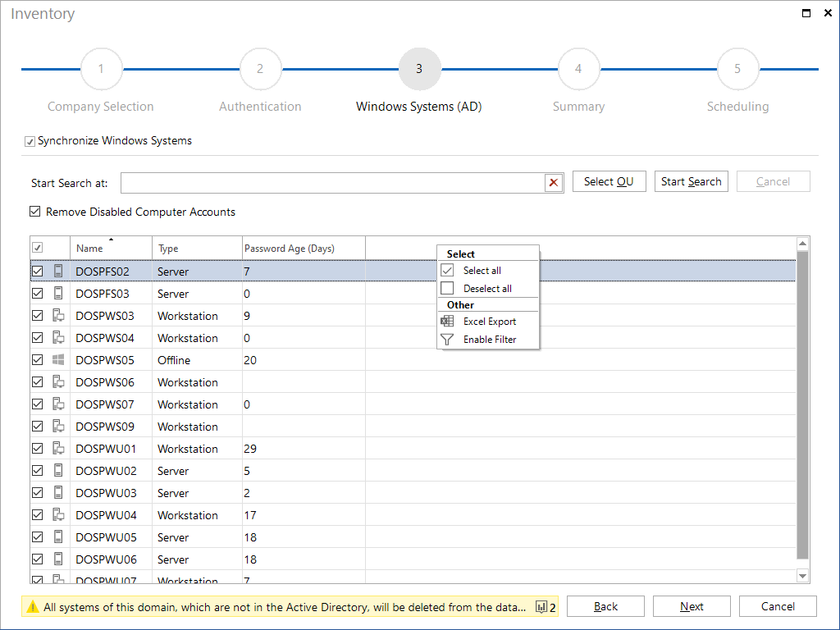
Task: Click the Start Search at input field
Action: [x=333, y=183]
